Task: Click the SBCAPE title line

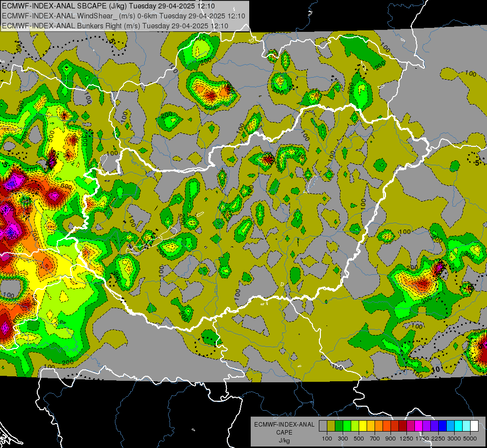Action: click(x=108, y=6)
